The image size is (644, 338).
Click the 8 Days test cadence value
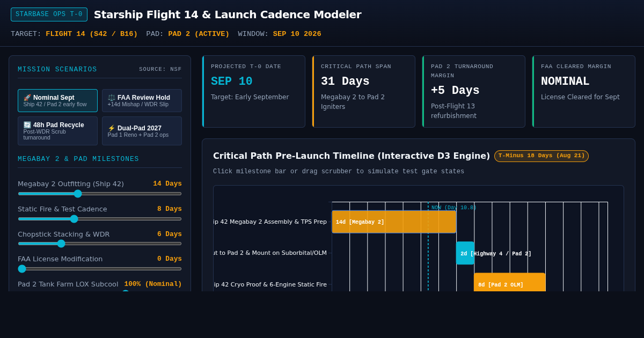[x=170, y=209]
